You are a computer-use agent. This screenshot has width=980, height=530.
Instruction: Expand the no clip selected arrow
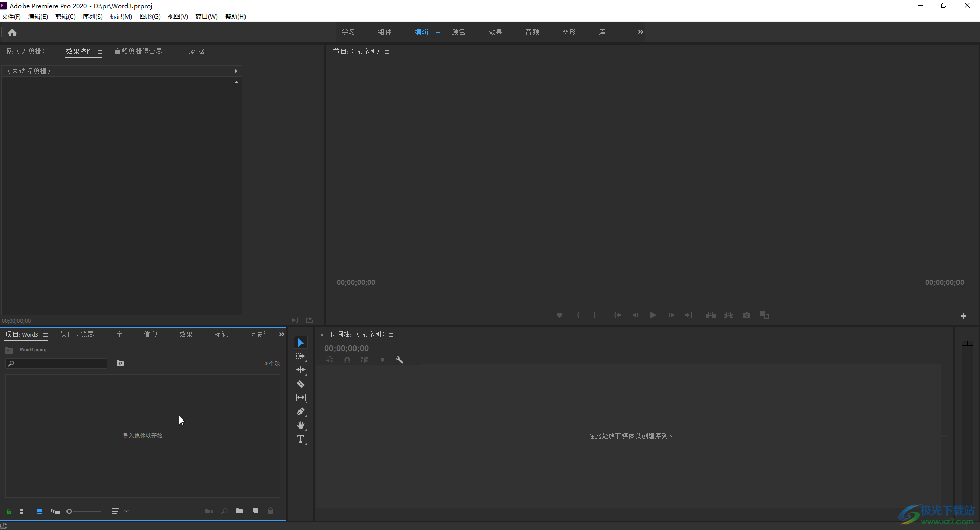point(236,71)
